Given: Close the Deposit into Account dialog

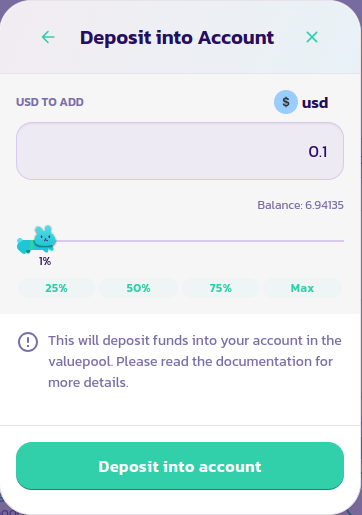Looking at the screenshot, I should click(x=312, y=37).
